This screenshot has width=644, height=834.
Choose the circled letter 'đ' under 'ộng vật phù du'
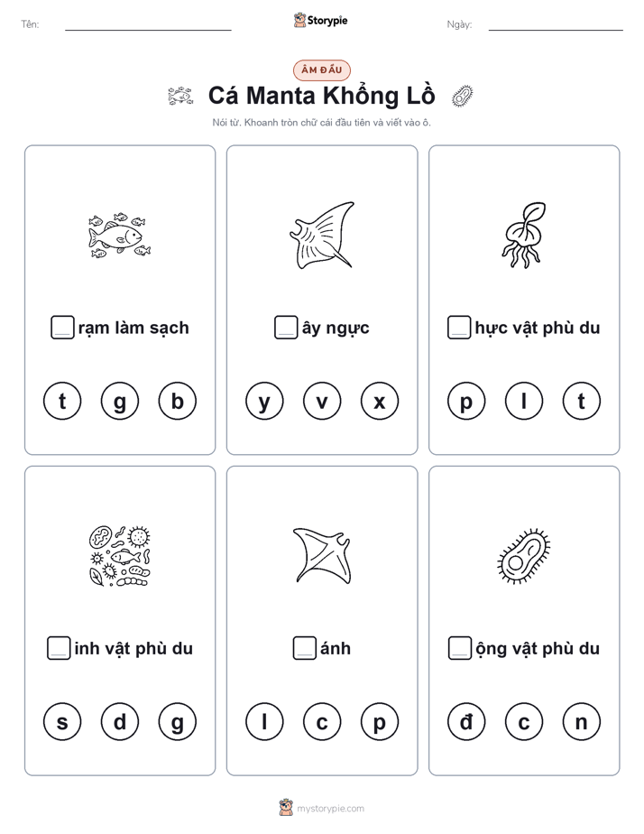466,722
